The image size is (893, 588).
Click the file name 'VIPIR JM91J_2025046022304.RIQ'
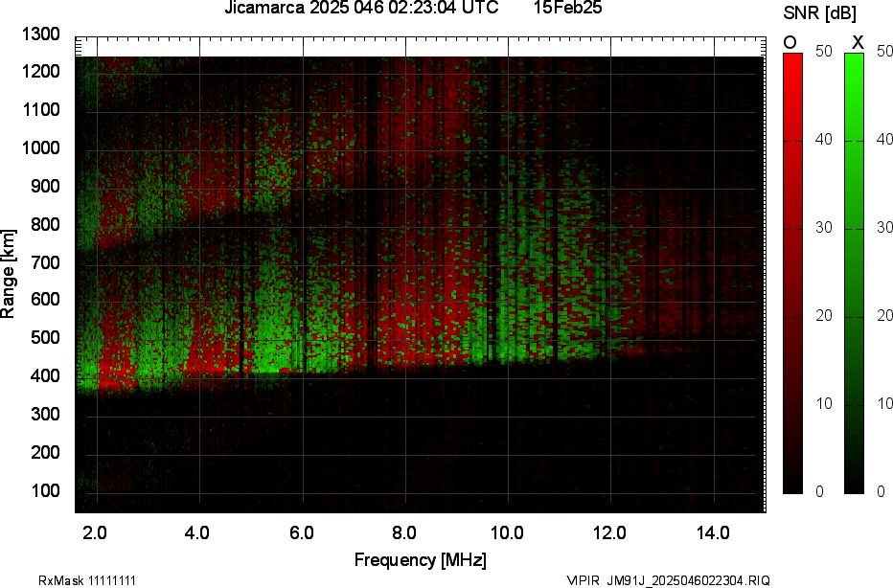[668, 580]
